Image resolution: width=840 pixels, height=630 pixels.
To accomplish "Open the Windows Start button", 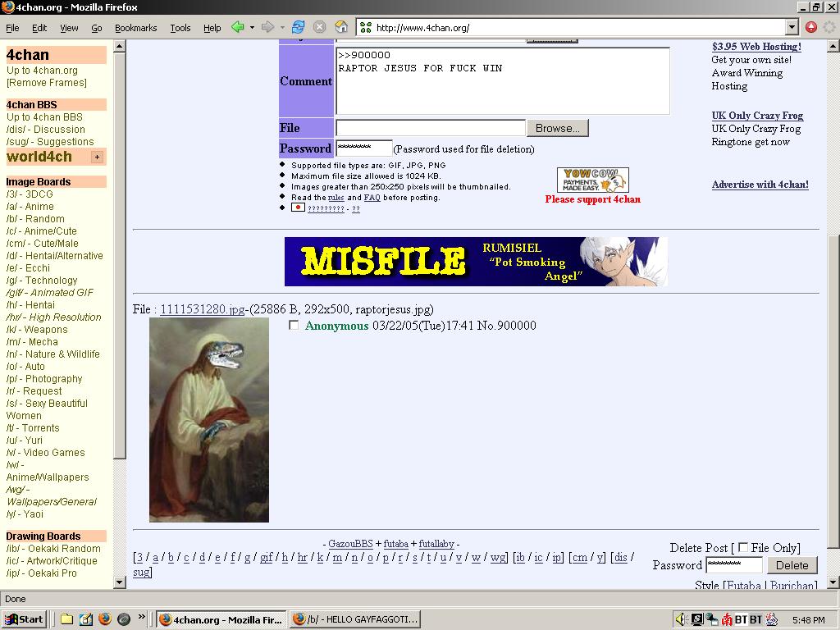I will [25, 619].
